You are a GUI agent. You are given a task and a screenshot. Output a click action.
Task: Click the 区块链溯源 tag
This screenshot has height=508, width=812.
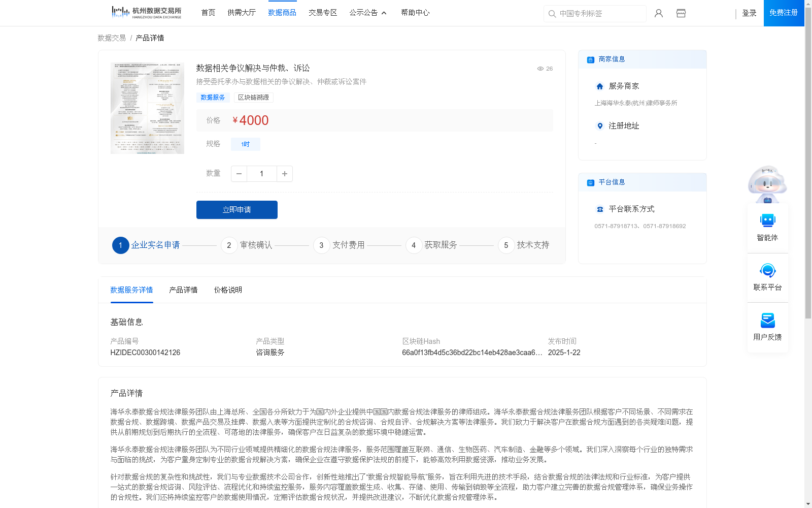(x=253, y=98)
